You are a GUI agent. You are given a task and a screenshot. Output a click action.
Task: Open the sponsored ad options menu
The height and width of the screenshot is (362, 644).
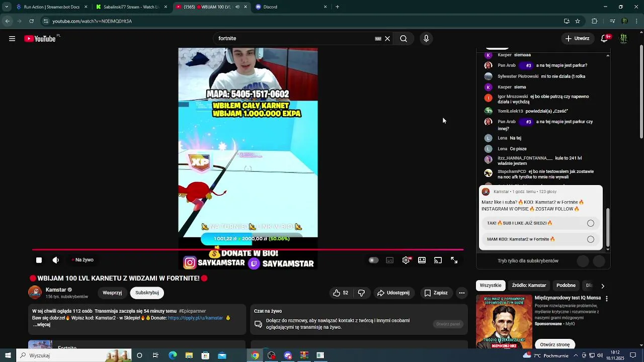[x=607, y=299]
